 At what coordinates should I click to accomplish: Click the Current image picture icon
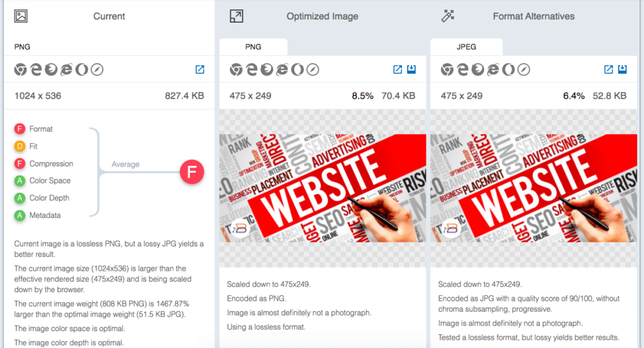click(21, 16)
